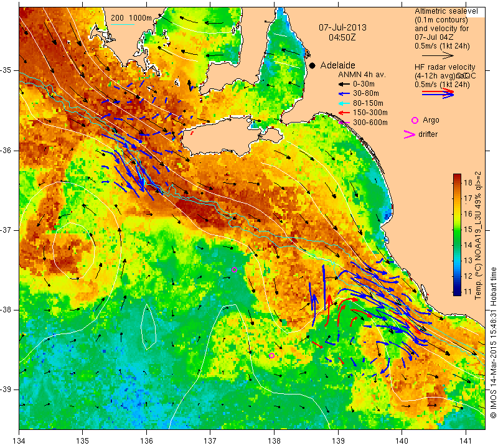Click the '0-30m' depth label
The image size is (498, 448).
(364, 84)
